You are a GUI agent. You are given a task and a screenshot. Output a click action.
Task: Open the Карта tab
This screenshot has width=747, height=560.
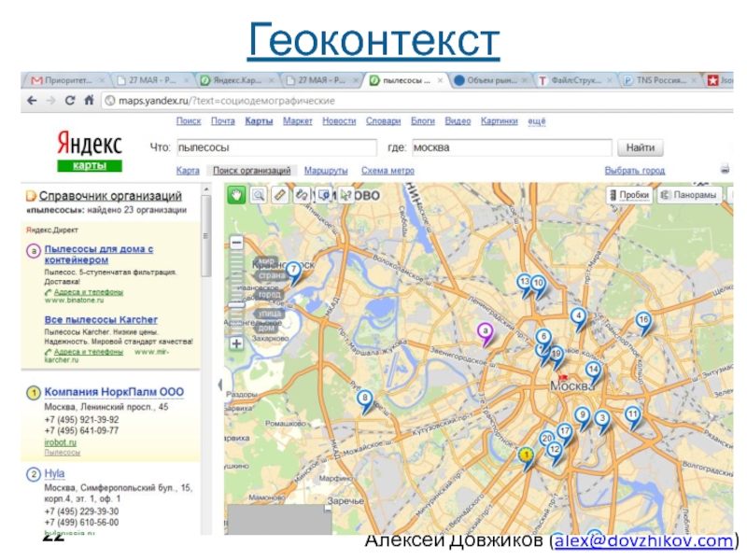pyautogui.click(x=188, y=171)
